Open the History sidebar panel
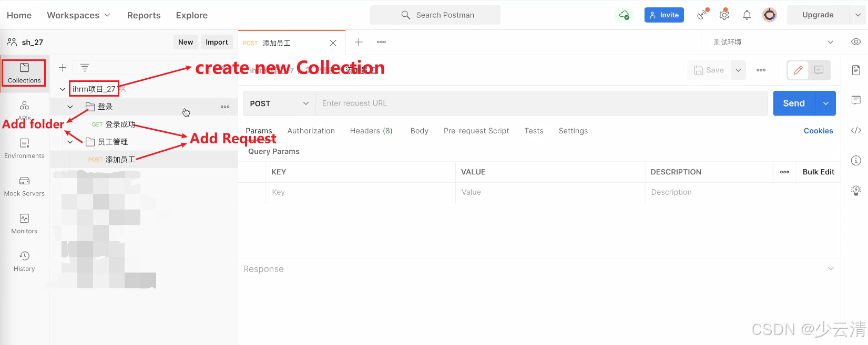Viewport: 868px width, 345px height. click(x=24, y=262)
